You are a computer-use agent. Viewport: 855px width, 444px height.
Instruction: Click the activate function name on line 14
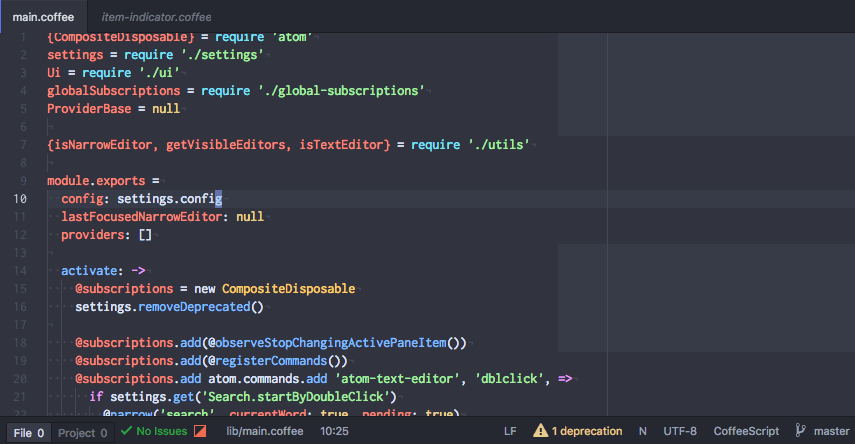point(89,271)
